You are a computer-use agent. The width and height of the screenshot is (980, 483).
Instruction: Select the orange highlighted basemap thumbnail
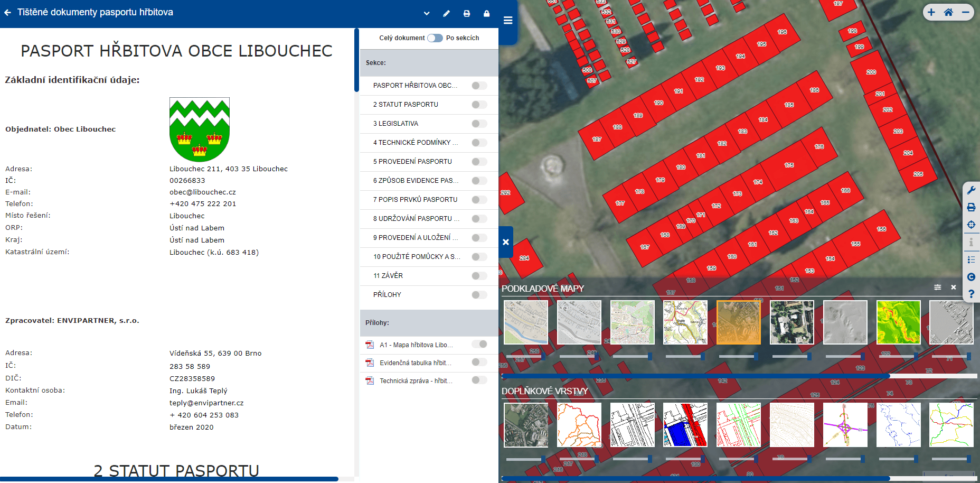tap(738, 322)
